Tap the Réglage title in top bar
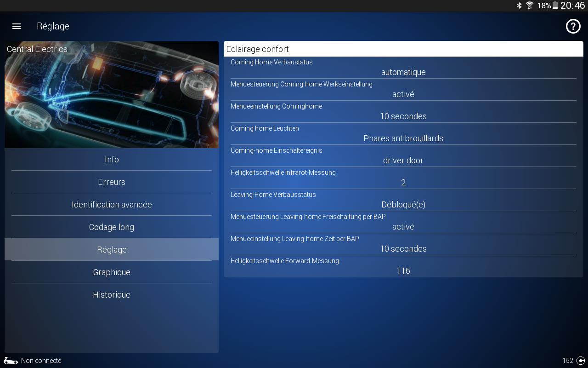 [x=53, y=27]
